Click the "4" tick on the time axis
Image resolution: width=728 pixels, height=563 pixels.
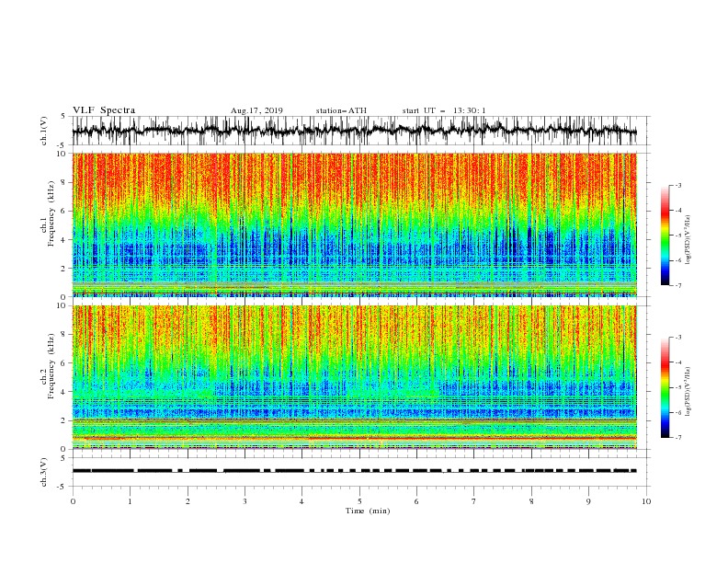[x=301, y=501]
